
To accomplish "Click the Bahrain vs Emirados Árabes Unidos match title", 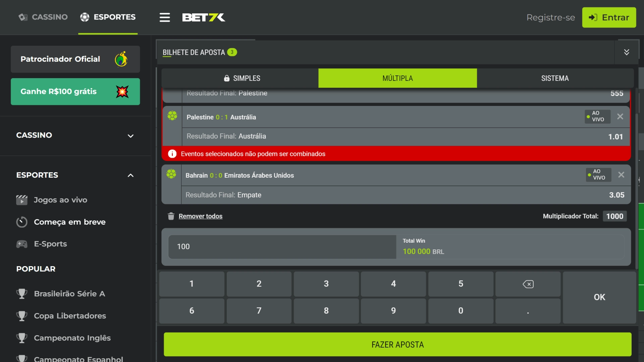I will coord(239,175).
